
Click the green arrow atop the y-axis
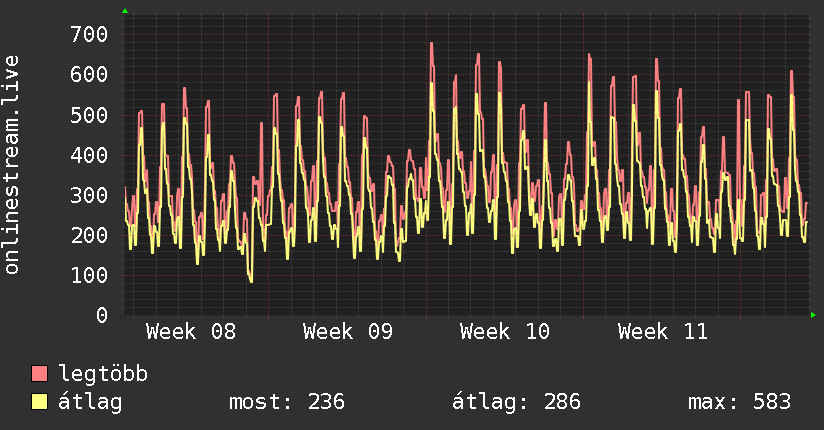tap(125, 11)
